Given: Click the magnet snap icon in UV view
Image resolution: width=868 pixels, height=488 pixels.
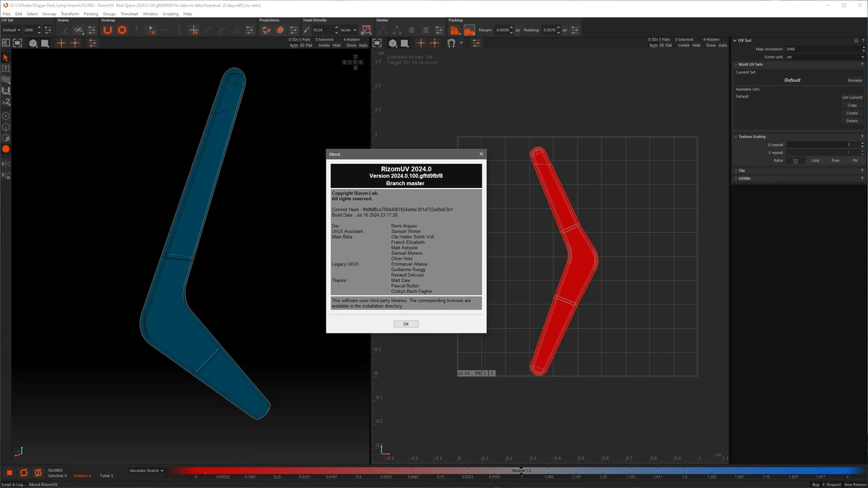Looking at the screenshot, I should (x=451, y=43).
